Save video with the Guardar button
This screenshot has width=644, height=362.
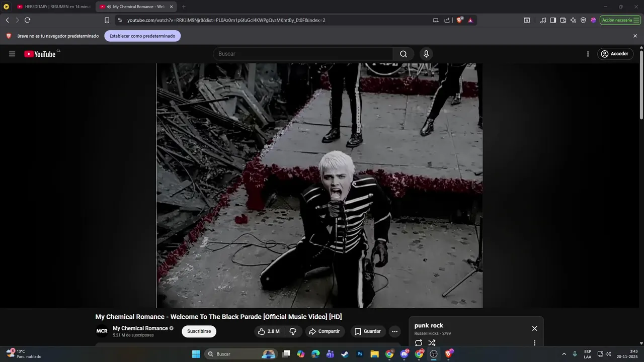[x=368, y=331]
